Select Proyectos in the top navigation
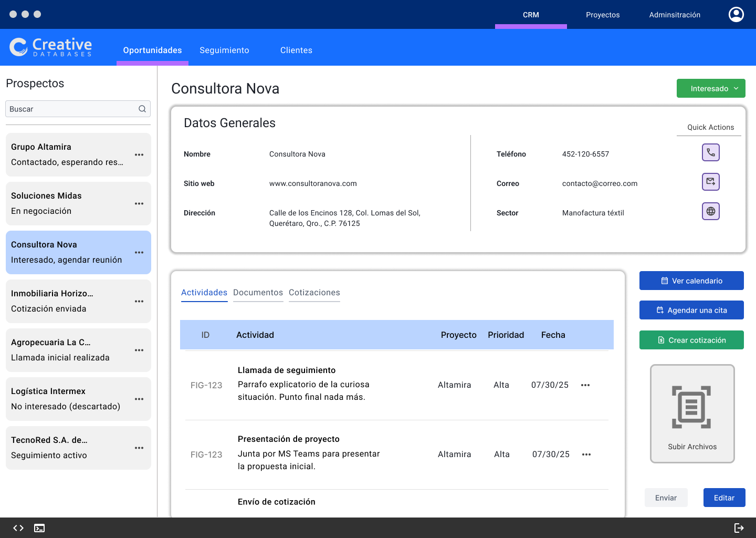Viewport: 756px width, 538px height. (603, 15)
